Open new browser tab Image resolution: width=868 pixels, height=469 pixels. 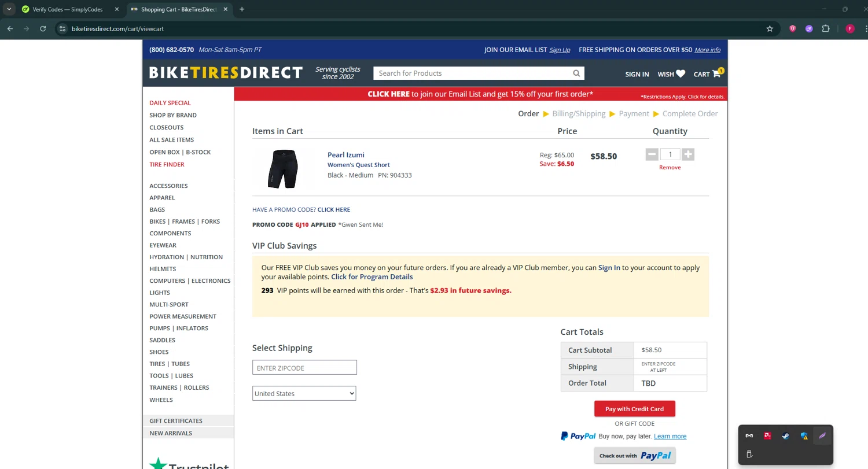point(242,9)
